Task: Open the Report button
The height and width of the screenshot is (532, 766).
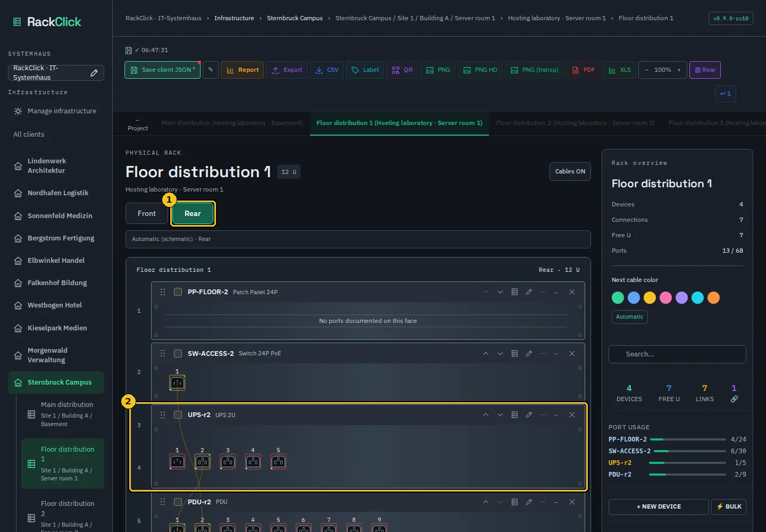Action: tap(243, 70)
